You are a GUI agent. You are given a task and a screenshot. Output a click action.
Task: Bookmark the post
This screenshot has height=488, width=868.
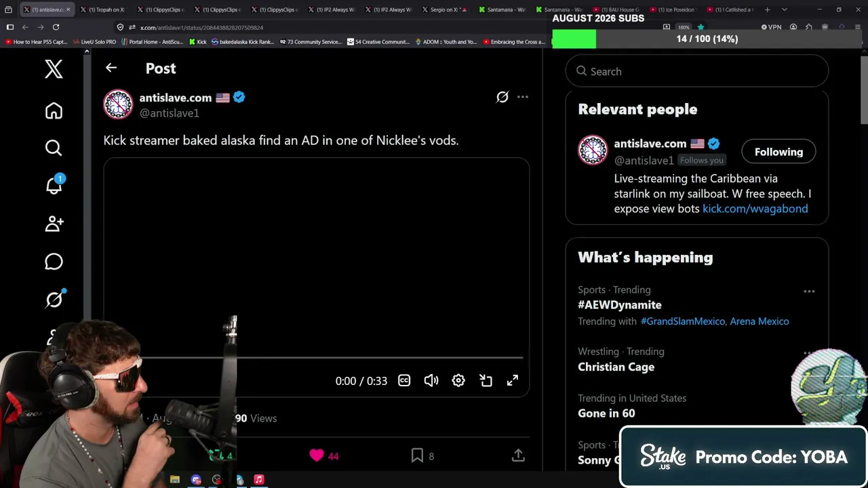tap(417, 455)
